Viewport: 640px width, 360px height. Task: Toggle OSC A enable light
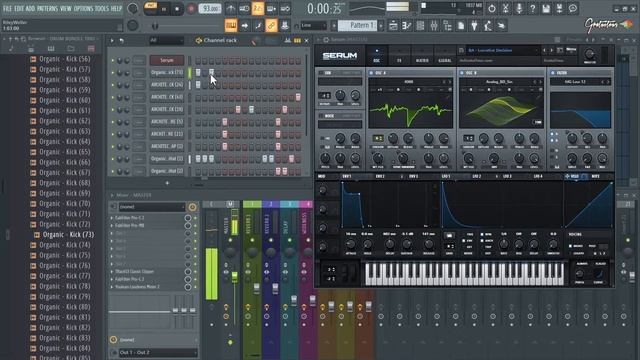[371, 73]
